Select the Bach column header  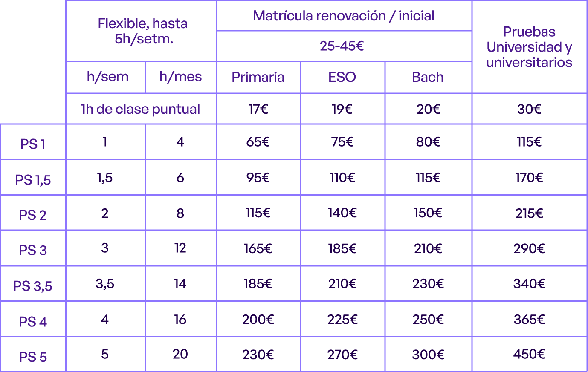[x=428, y=77]
